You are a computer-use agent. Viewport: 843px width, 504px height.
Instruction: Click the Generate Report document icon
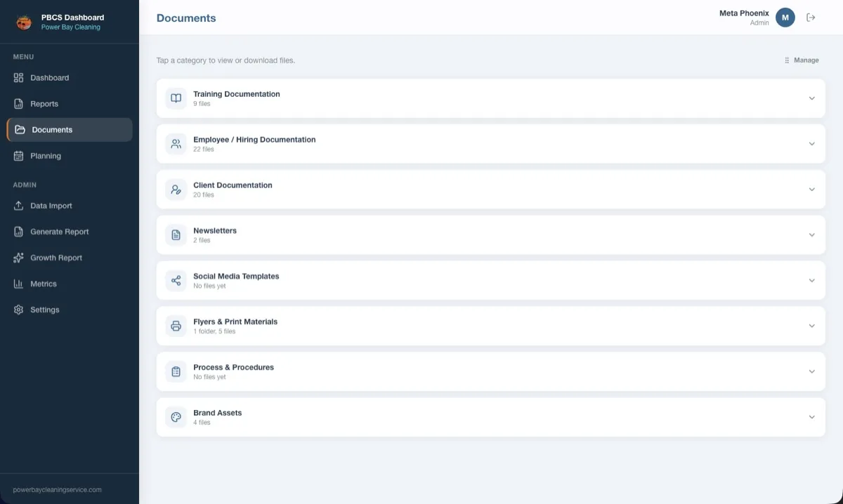point(19,232)
